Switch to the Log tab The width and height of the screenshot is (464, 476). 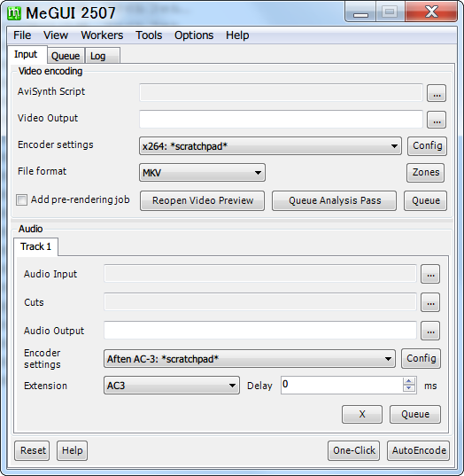click(x=103, y=56)
